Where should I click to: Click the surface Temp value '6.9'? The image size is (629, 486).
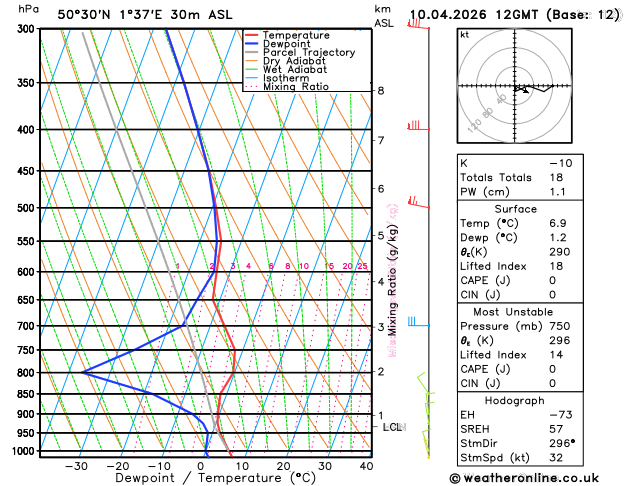[558, 223]
